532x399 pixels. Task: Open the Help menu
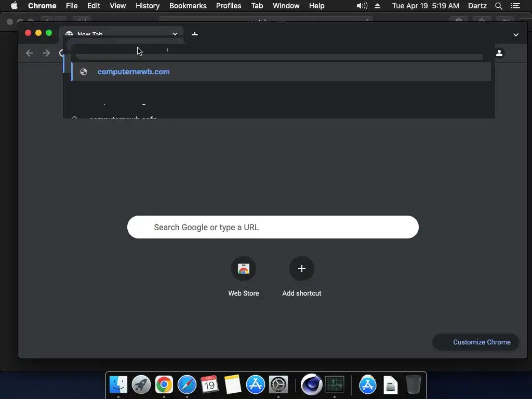(316, 6)
